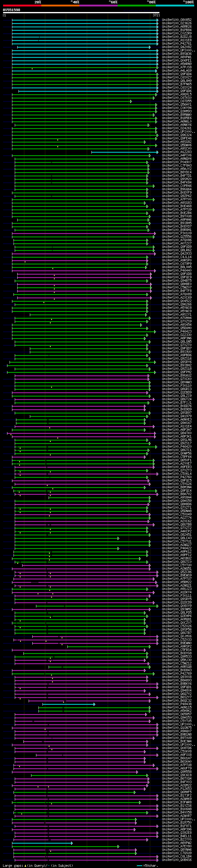Screen dimensions: 197x868
Task: Open the UniRef100_A7PJS8 hit label
Action: pyautogui.click(x=176, y=67)
